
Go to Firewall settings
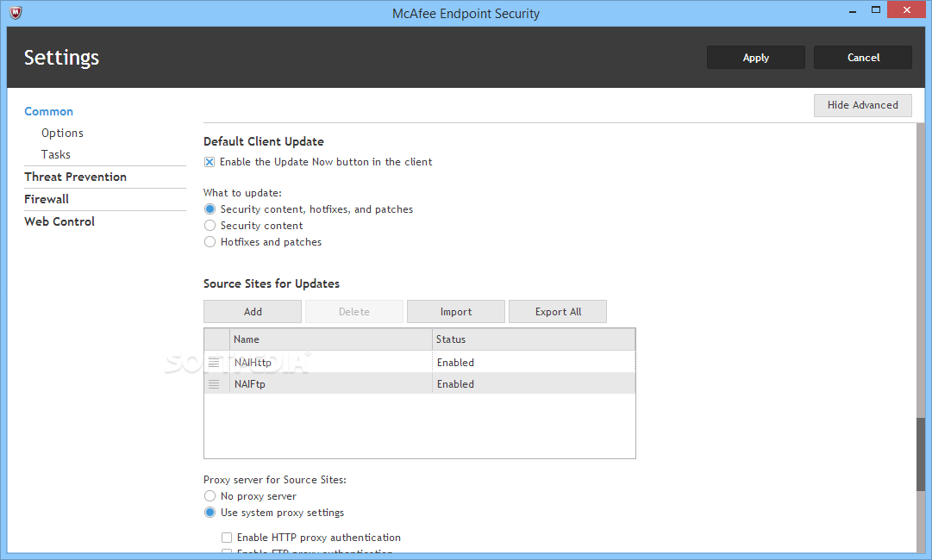[x=47, y=199]
